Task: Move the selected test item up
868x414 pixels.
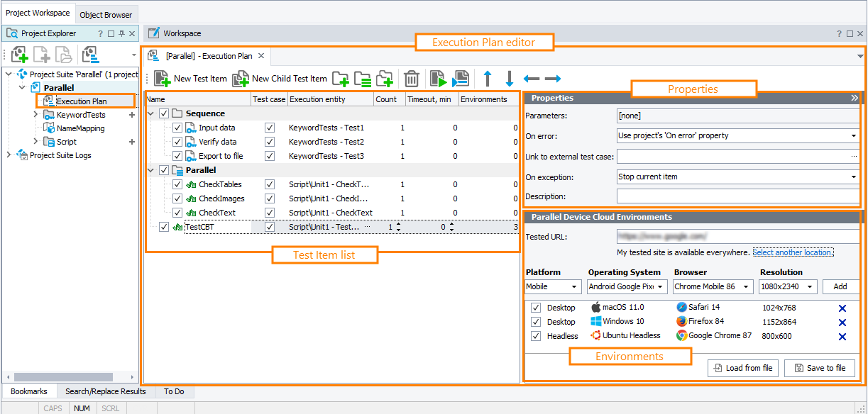Action: pyautogui.click(x=488, y=78)
